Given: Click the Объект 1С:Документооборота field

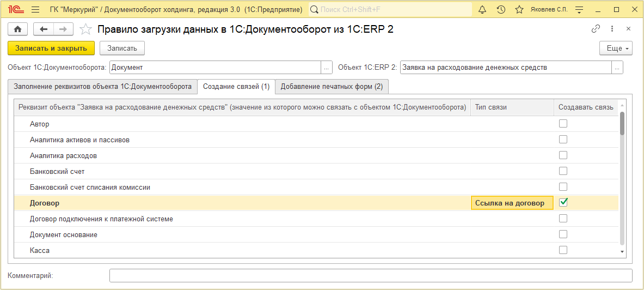Looking at the screenshot, I should [215, 68].
